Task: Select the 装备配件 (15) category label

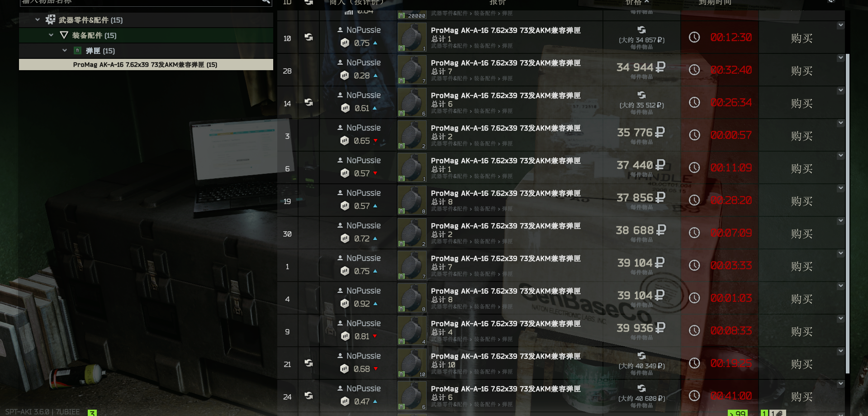Action: tap(94, 35)
